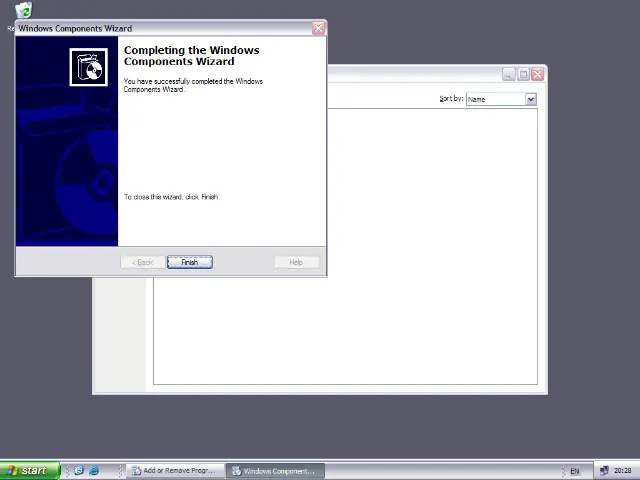Launch Internet Explorer from Quick Launch

point(94,471)
